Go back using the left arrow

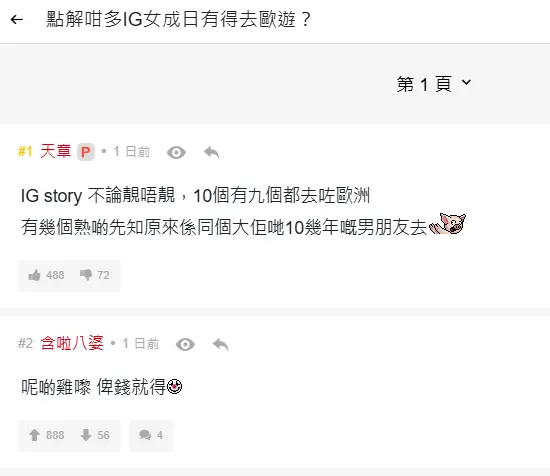point(16,20)
